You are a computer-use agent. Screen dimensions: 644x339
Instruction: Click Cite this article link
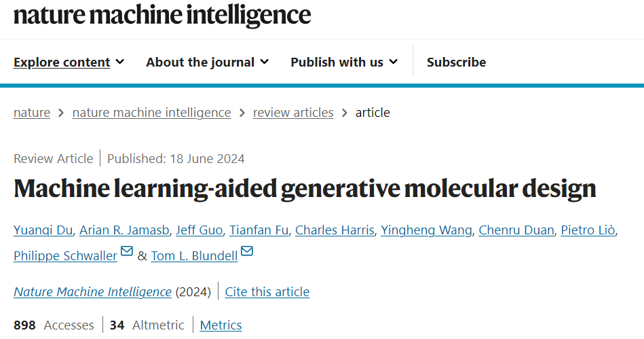(x=267, y=292)
